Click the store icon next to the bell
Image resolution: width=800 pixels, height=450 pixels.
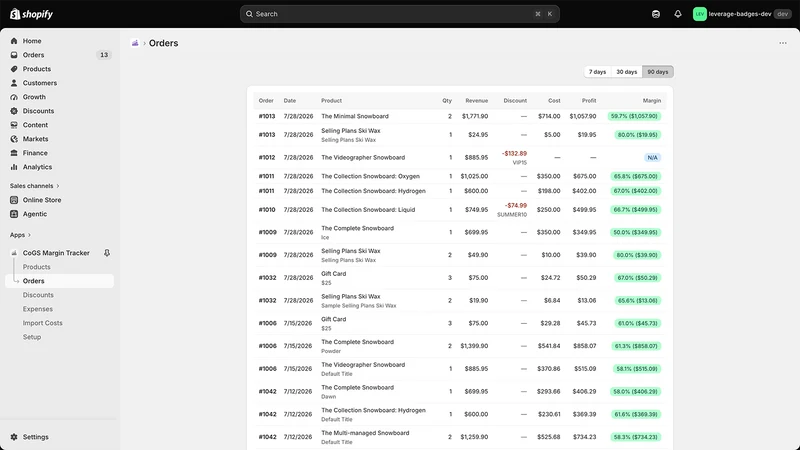point(656,14)
